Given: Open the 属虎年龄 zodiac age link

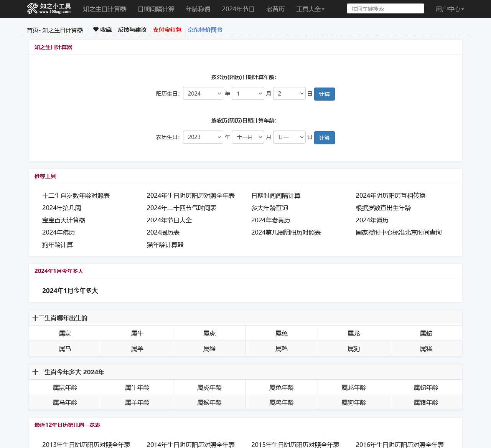Looking at the screenshot, I should click(x=209, y=387).
